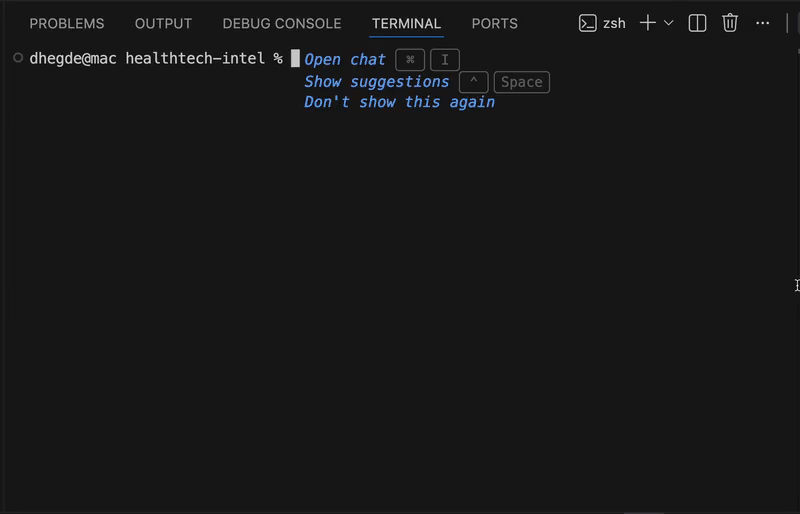Select the zsh terminal label

click(x=614, y=23)
